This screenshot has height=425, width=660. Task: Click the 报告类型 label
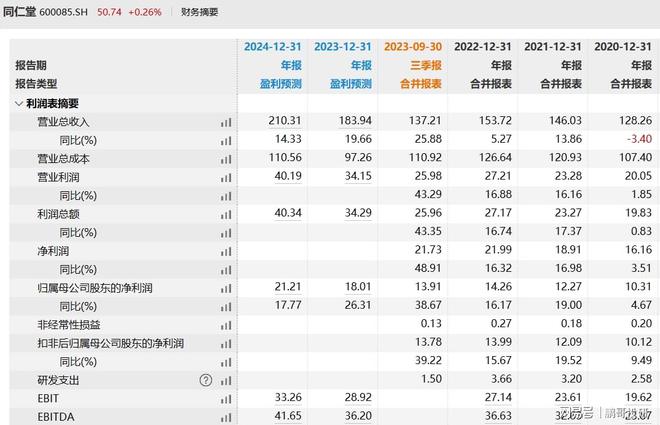pos(36,84)
